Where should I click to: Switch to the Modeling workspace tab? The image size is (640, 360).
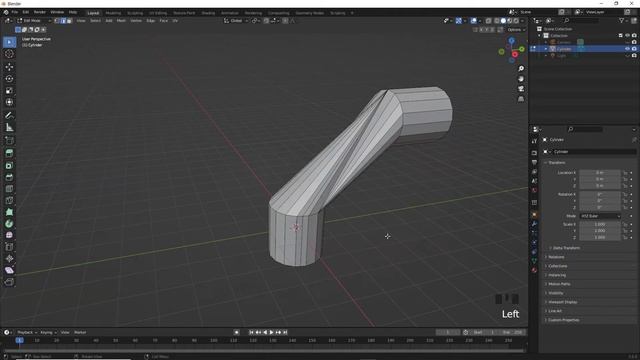pyautogui.click(x=113, y=13)
